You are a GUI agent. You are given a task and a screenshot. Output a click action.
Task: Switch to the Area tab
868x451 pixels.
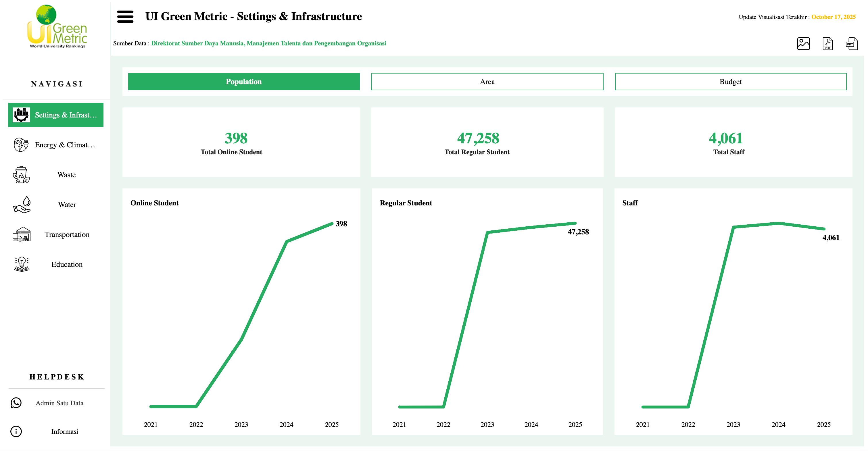[487, 82]
